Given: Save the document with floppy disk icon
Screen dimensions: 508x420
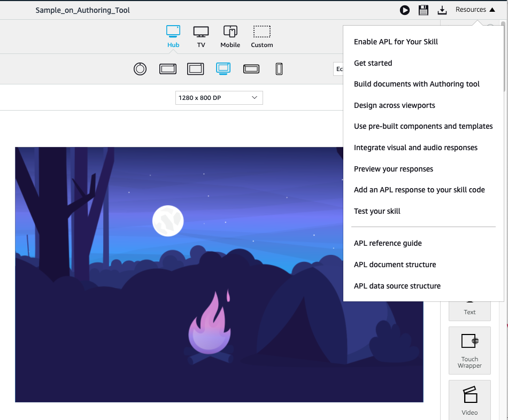Looking at the screenshot, I should click(x=424, y=10).
